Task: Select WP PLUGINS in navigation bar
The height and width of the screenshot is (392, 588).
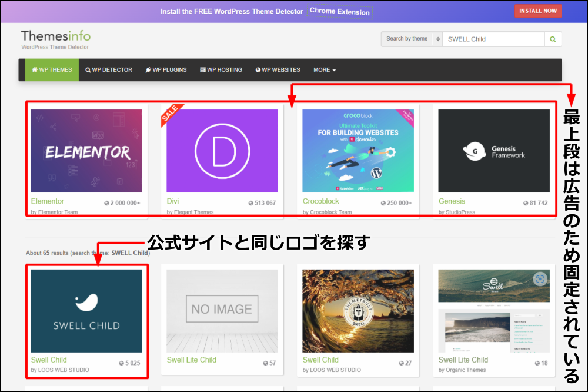Action: pyautogui.click(x=166, y=70)
